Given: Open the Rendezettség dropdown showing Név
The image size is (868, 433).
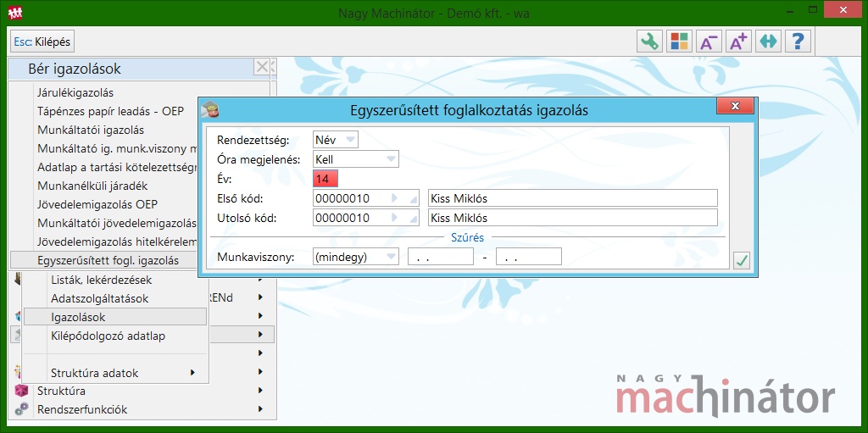Looking at the screenshot, I should pyautogui.click(x=336, y=140).
